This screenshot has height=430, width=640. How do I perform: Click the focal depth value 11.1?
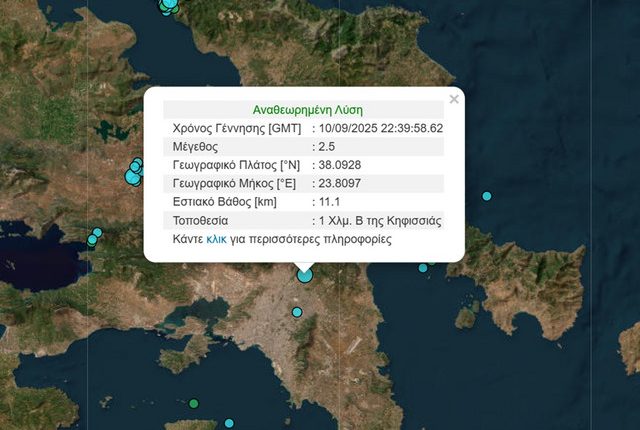tap(329, 202)
